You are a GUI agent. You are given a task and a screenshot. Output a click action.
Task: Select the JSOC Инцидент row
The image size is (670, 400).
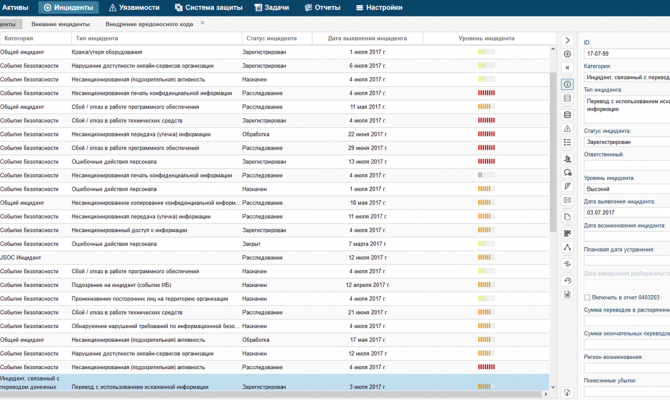click(x=275, y=257)
